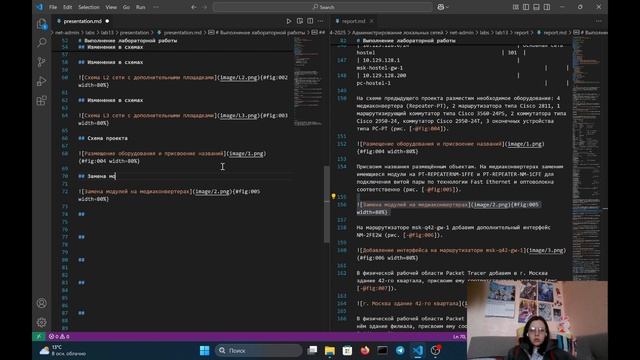Screen dimensions: 640x360
Task: Show errors and warnings in status bar
Action: (59, 337)
